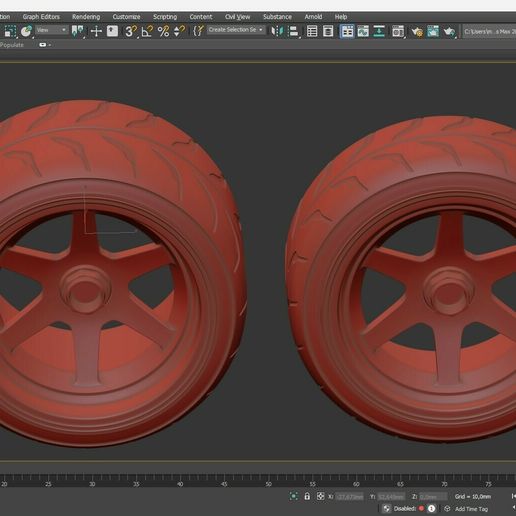Switch to the Populate ribbon tab
516x516 pixels.
pyautogui.click(x=12, y=45)
